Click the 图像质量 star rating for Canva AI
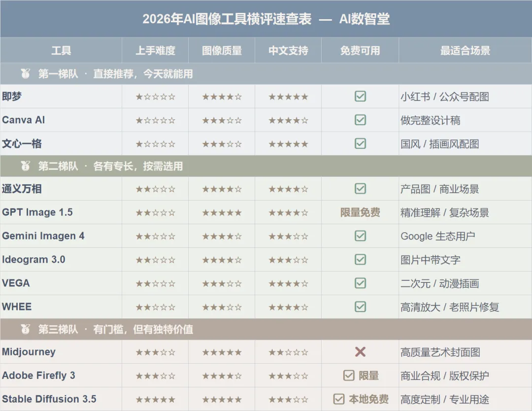The image size is (532, 411). point(222,120)
